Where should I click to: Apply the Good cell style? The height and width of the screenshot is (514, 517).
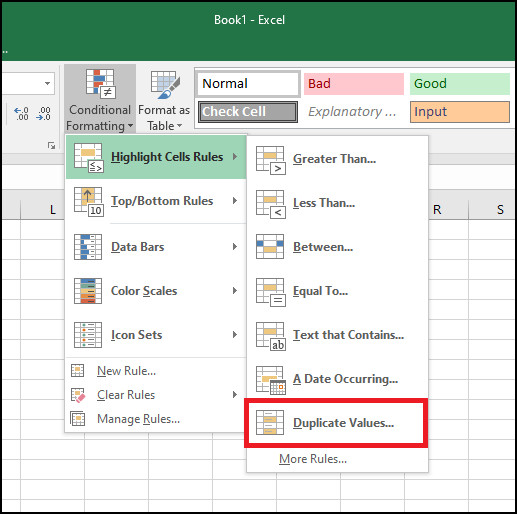pyautogui.click(x=460, y=83)
